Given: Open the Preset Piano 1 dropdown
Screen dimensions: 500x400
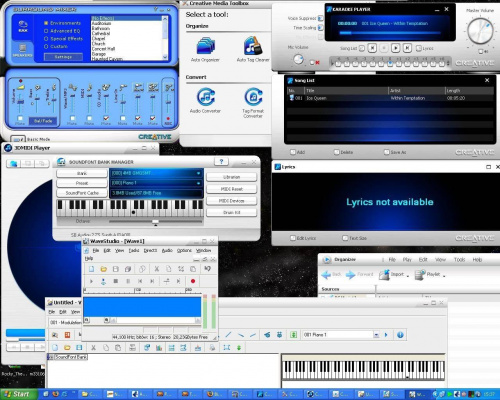Looking at the screenshot, I should pyautogui.click(x=198, y=183).
